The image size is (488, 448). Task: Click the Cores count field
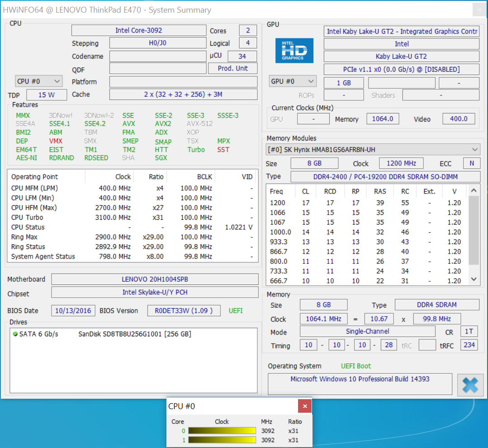pos(248,30)
